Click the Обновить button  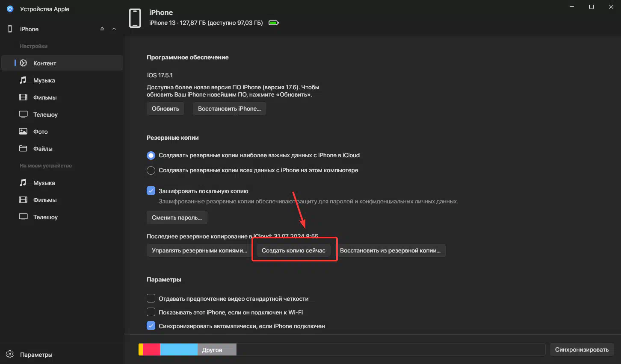pyautogui.click(x=166, y=109)
